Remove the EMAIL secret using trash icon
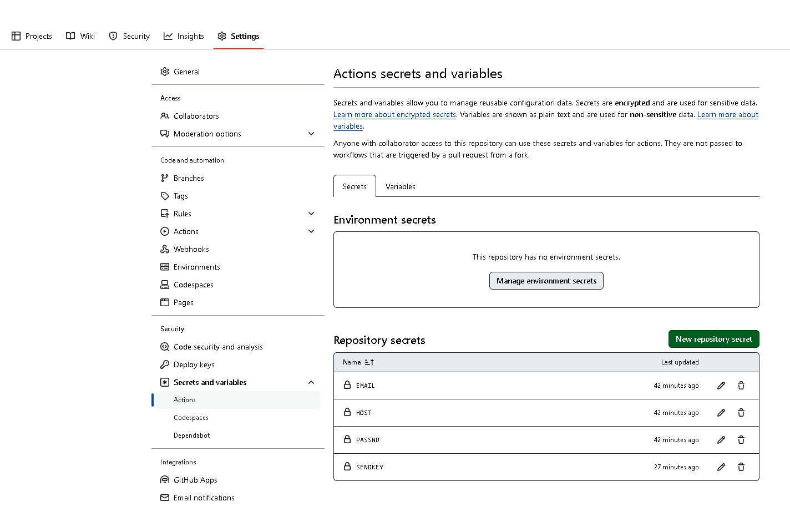This screenshot has height=532, width=790. coord(741,386)
